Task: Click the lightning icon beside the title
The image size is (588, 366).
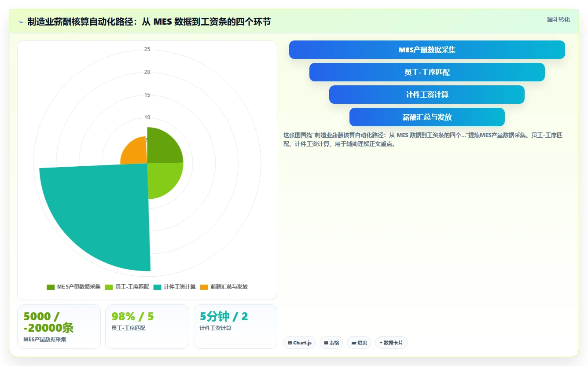Action: [x=21, y=22]
